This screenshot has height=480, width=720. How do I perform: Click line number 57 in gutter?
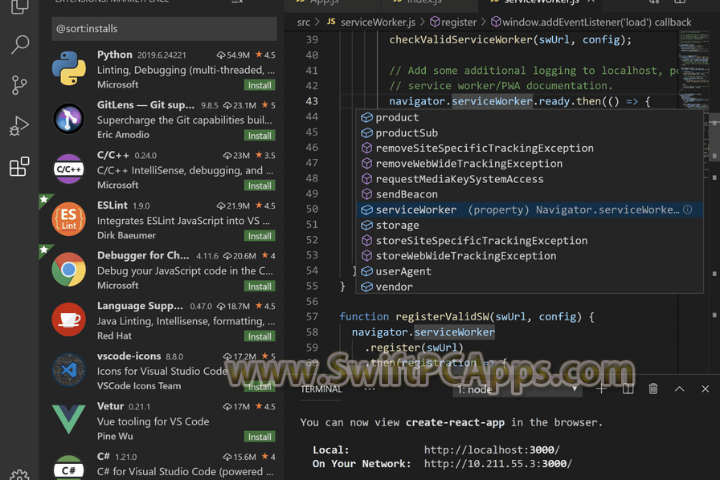point(312,316)
